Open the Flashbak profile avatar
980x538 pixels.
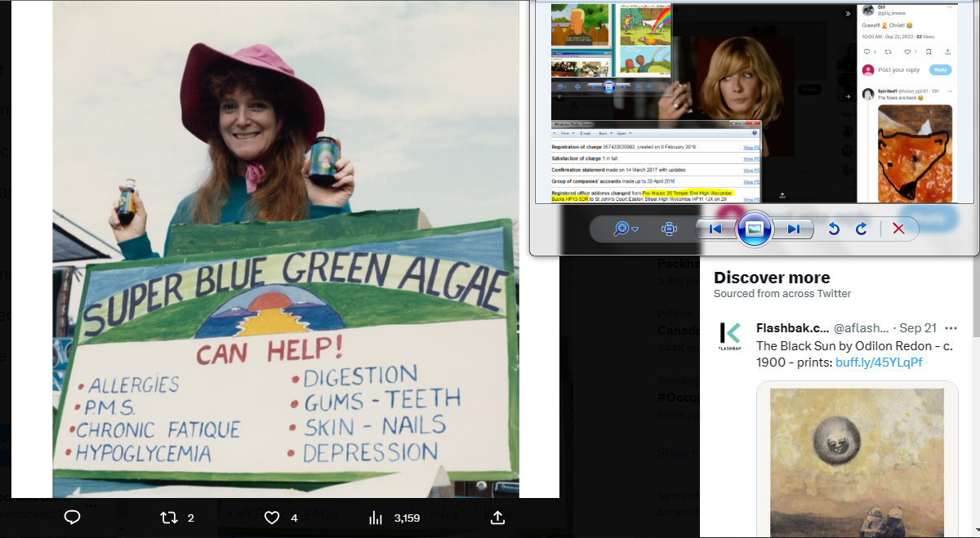[x=730, y=336]
